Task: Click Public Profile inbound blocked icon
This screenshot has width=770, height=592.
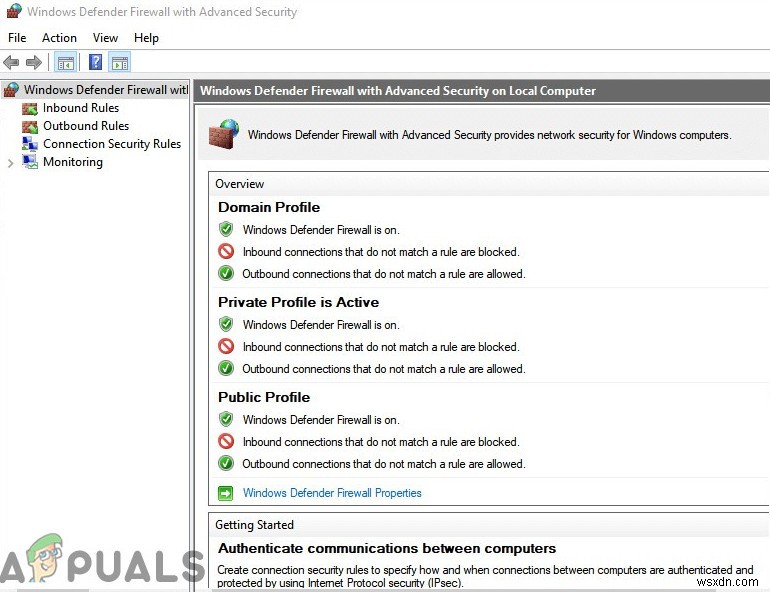Action: pos(226,441)
